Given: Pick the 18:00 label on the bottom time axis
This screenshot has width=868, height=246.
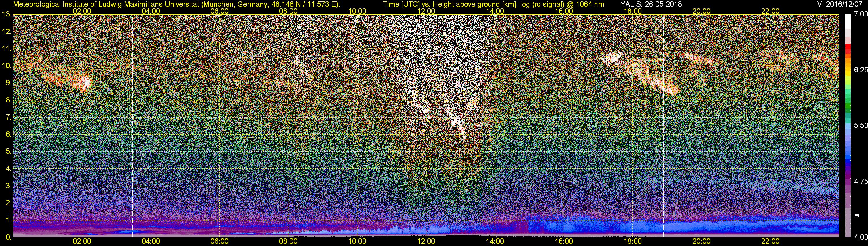Looking at the screenshot, I should 633,242.
